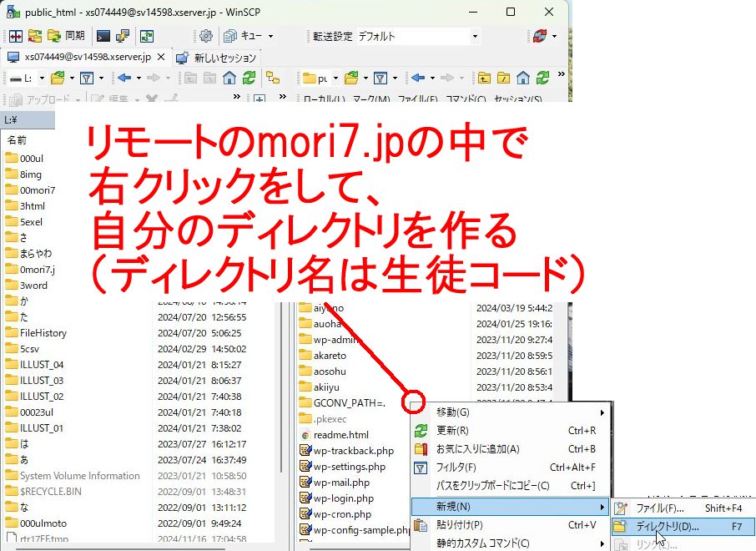The width and height of the screenshot is (756, 551).
Task: Click the local home directory icon
Action: pyautogui.click(x=229, y=78)
